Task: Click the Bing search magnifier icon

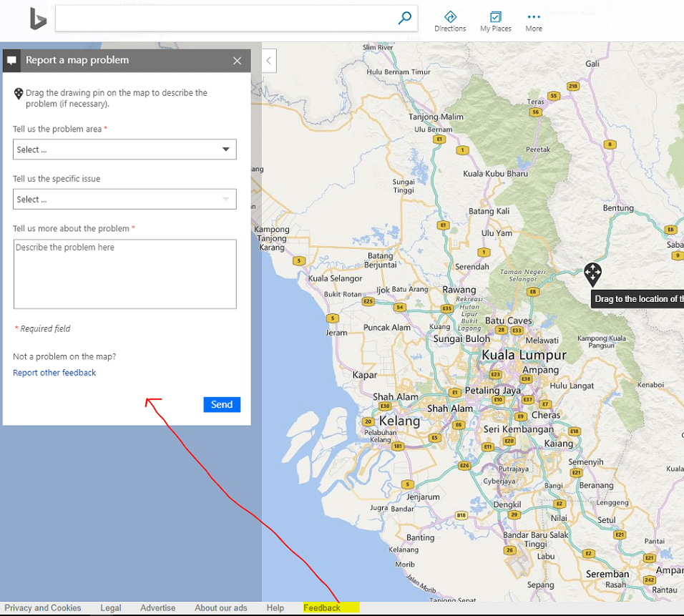Action: click(x=405, y=19)
